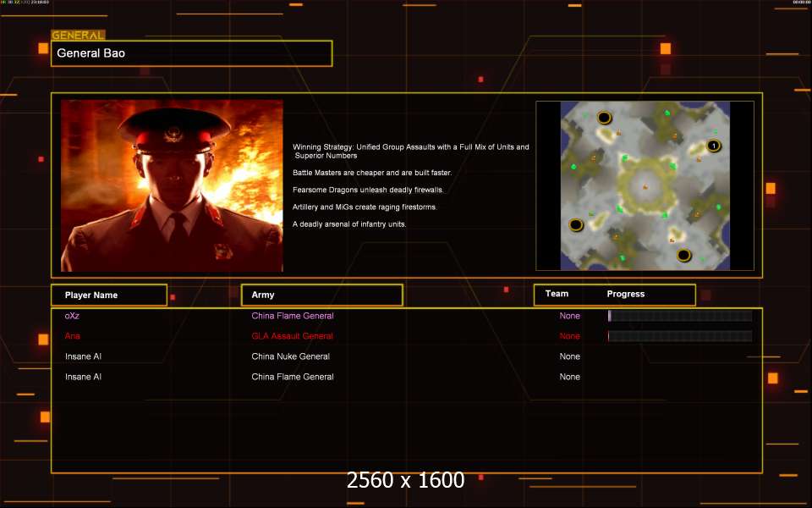Select the General Bao name field
This screenshot has height=508, width=812.
tap(192, 53)
